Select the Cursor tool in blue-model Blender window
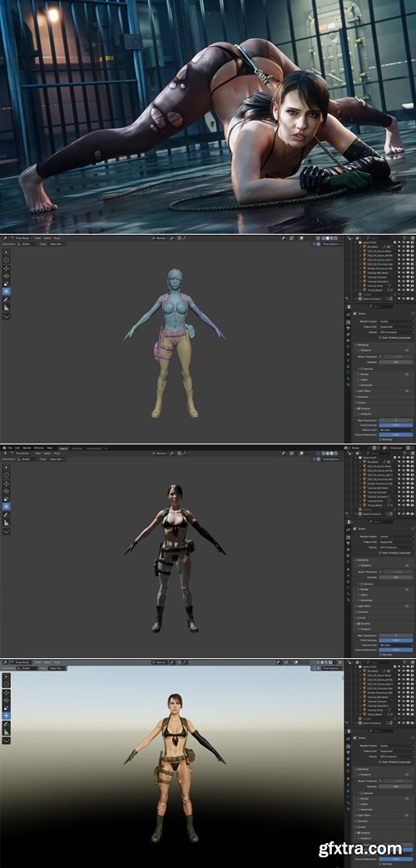The width and height of the screenshot is (416, 868). [x=7, y=259]
